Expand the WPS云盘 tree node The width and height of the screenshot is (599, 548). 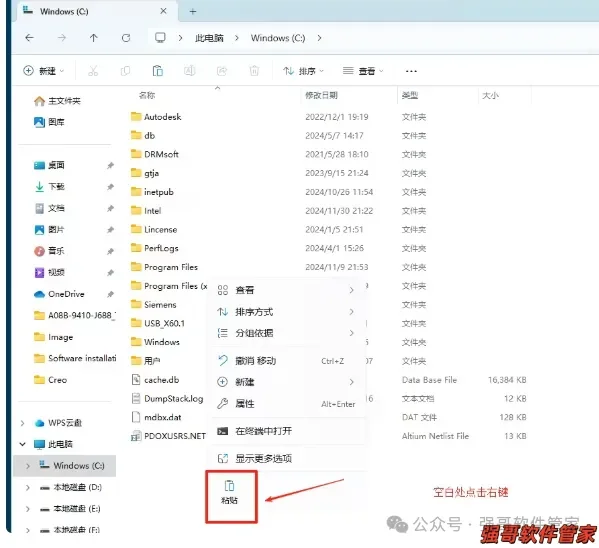point(23,423)
